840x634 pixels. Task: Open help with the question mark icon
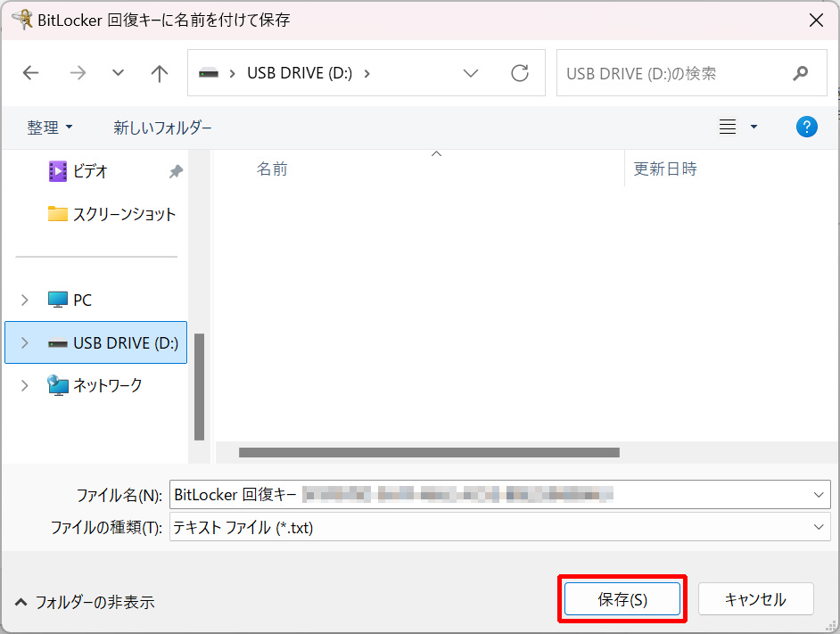(806, 127)
